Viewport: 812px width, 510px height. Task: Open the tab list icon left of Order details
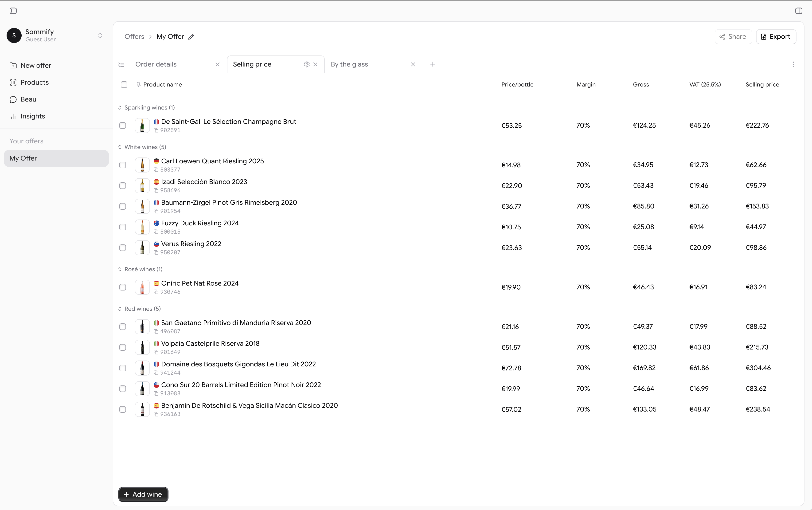[x=121, y=65]
